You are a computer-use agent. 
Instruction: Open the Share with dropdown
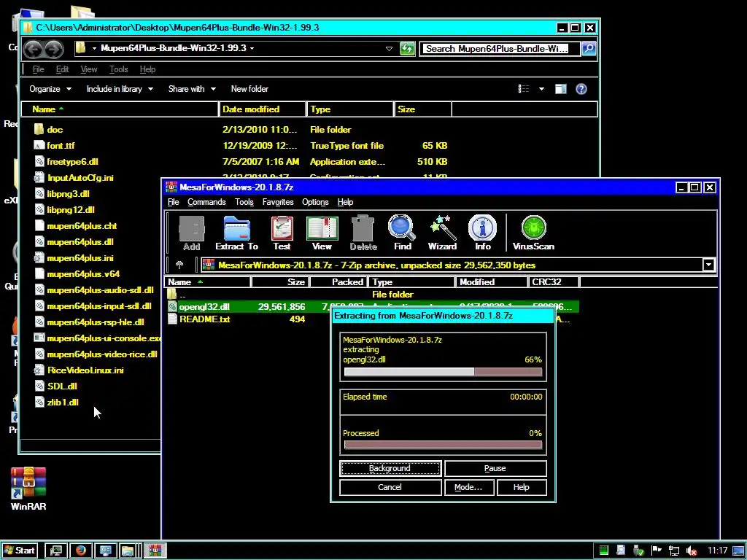192,89
